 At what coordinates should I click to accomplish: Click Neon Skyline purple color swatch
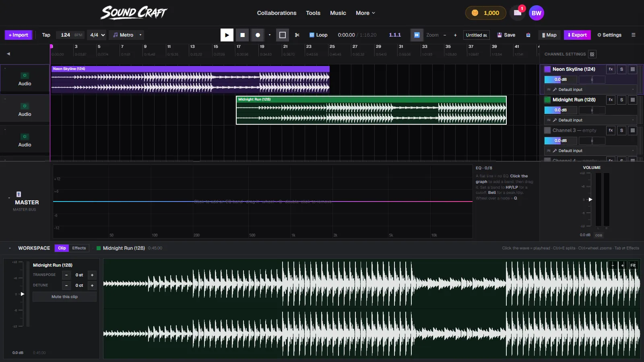[x=547, y=69]
